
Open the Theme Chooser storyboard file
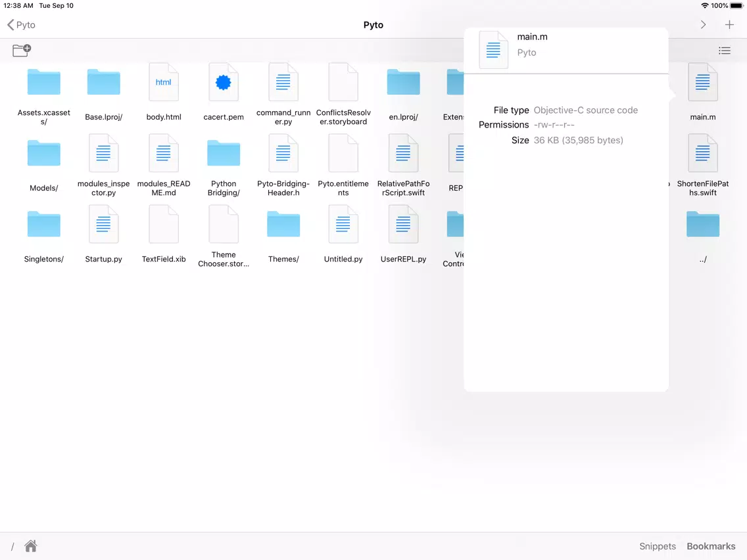[224, 224]
